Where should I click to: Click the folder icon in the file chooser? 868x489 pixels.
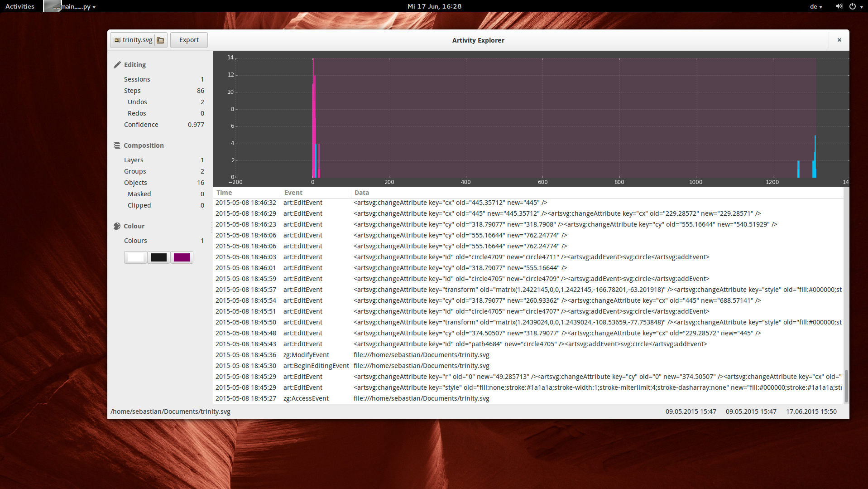pyautogui.click(x=160, y=40)
